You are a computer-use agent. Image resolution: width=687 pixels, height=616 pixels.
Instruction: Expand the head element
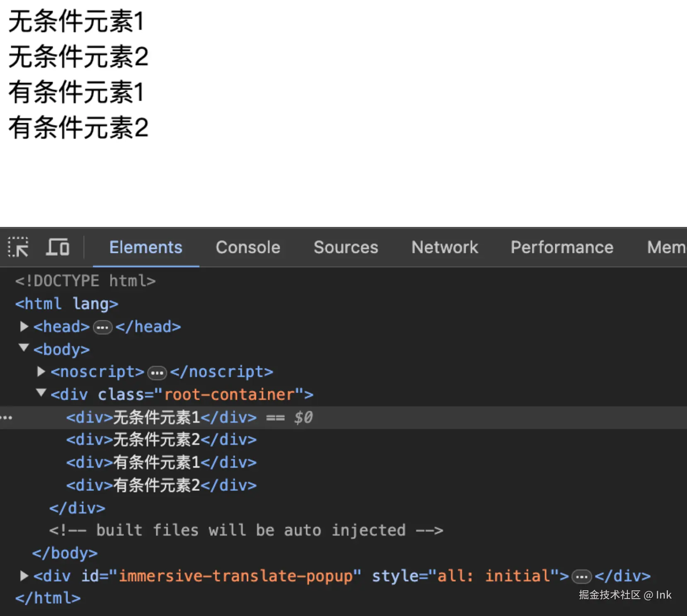(24, 327)
